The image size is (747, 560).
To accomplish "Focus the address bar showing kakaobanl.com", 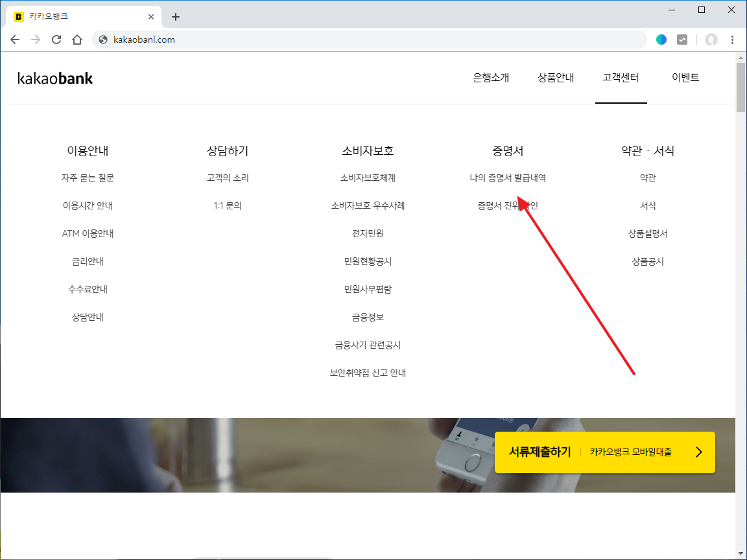I will point(370,40).
